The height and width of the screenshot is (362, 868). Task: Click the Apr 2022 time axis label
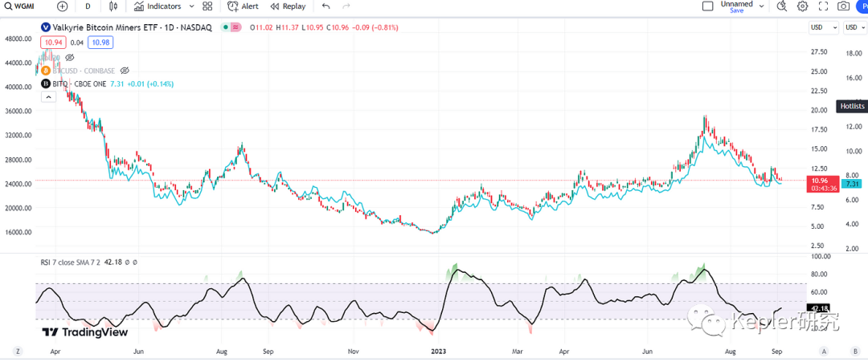(55, 351)
